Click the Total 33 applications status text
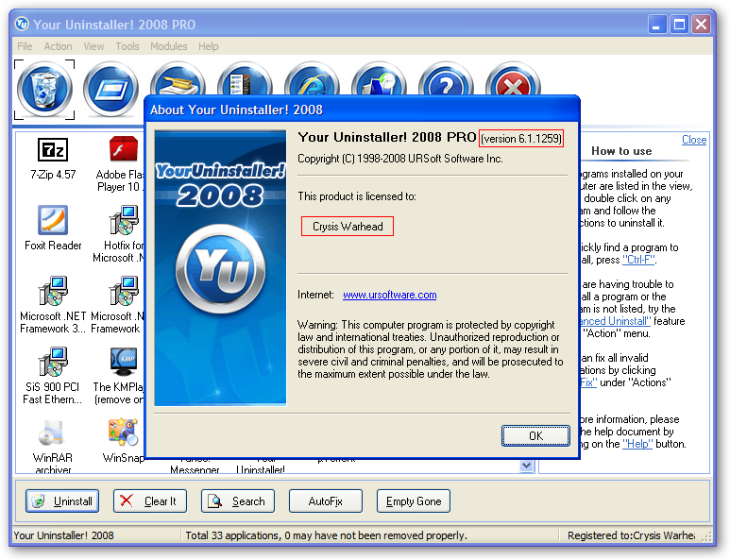Viewport: 730px width, 560px height. 327,535
